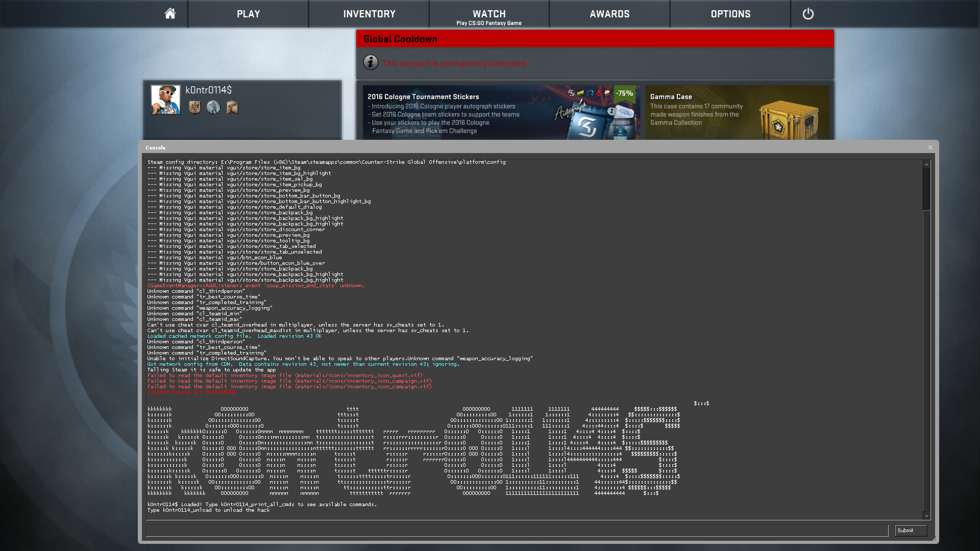Click the console command input field
The width and height of the screenshot is (980, 551).
tap(517, 531)
